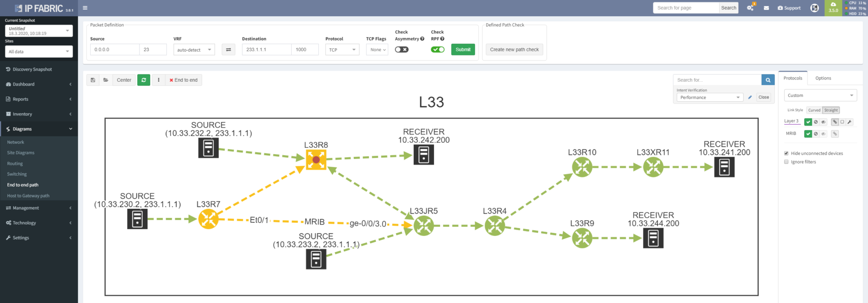Open Host to Gateway path in sidebar
868x303 pixels.
click(x=28, y=196)
